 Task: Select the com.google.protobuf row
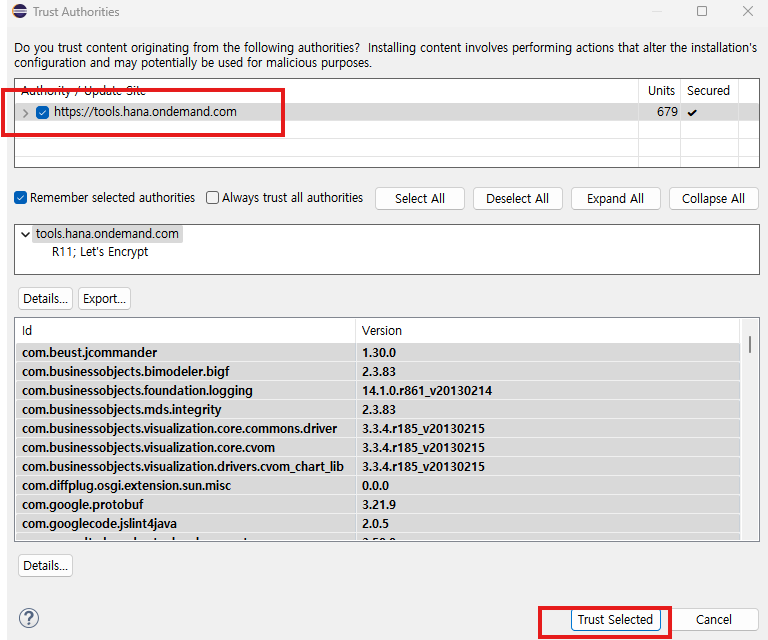pos(378,504)
